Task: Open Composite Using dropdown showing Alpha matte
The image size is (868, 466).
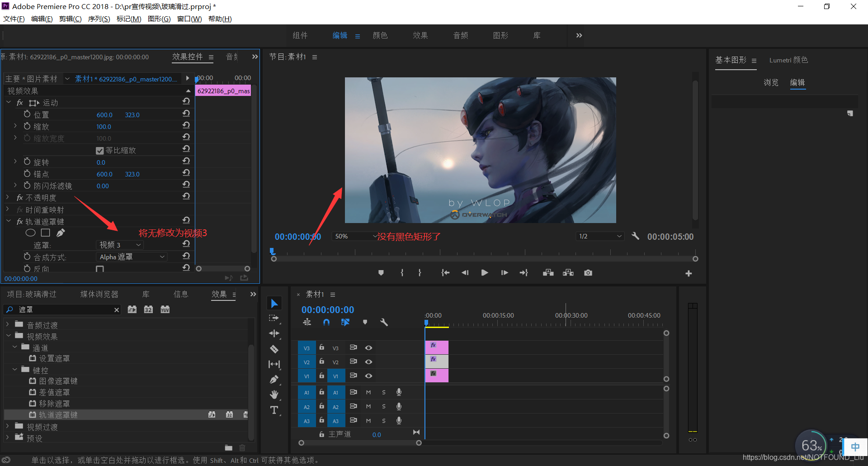Action: point(132,257)
